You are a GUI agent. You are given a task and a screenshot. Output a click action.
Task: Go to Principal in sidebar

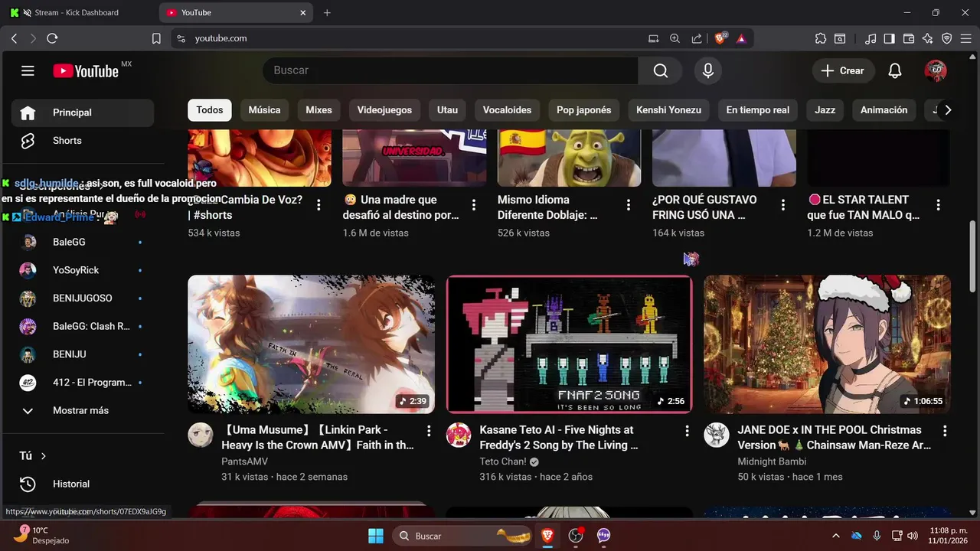point(82,112)
